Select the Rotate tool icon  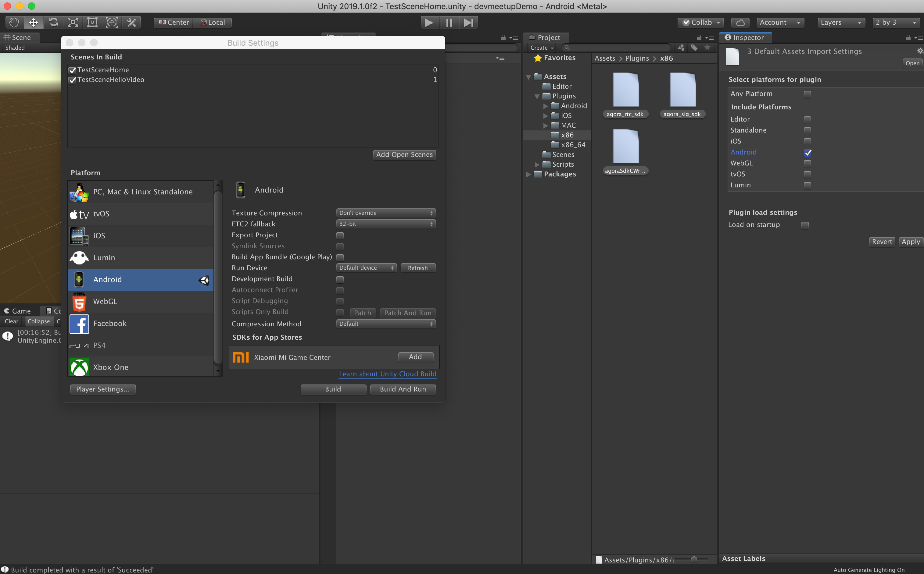click(x=53, y=23)
